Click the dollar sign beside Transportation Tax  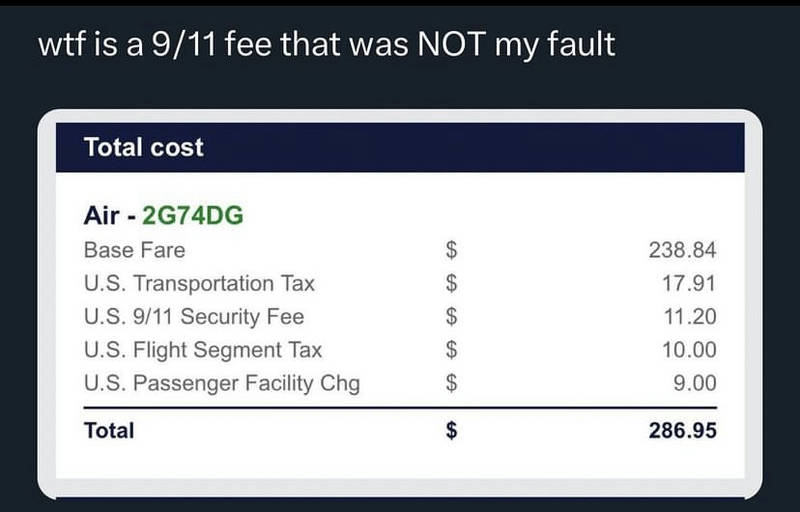(452, 284)
